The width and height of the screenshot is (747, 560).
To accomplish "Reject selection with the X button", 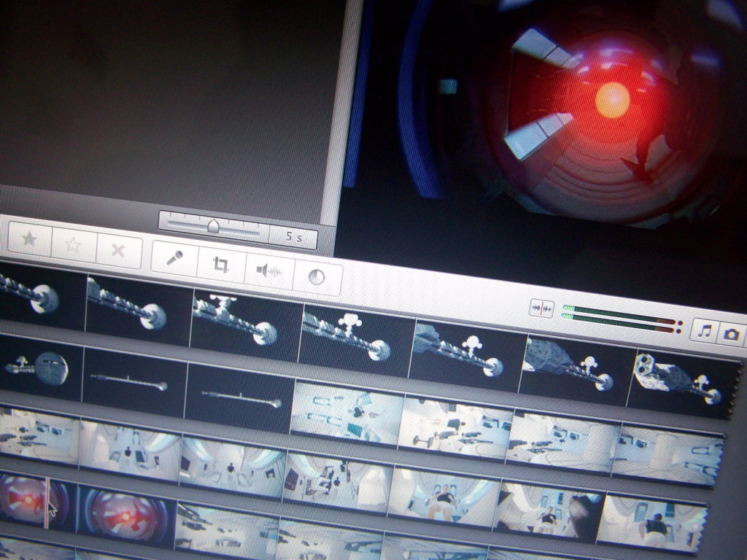I will coord(119,250).
